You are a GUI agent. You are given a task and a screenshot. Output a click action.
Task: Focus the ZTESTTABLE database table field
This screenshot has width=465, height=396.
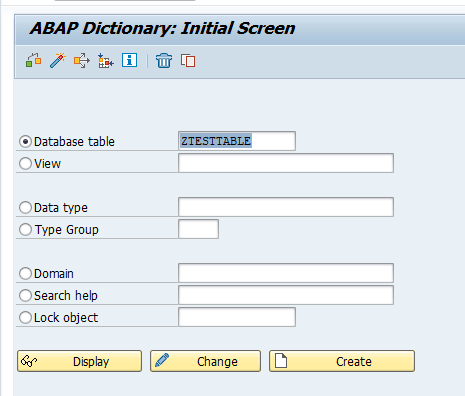237,141
